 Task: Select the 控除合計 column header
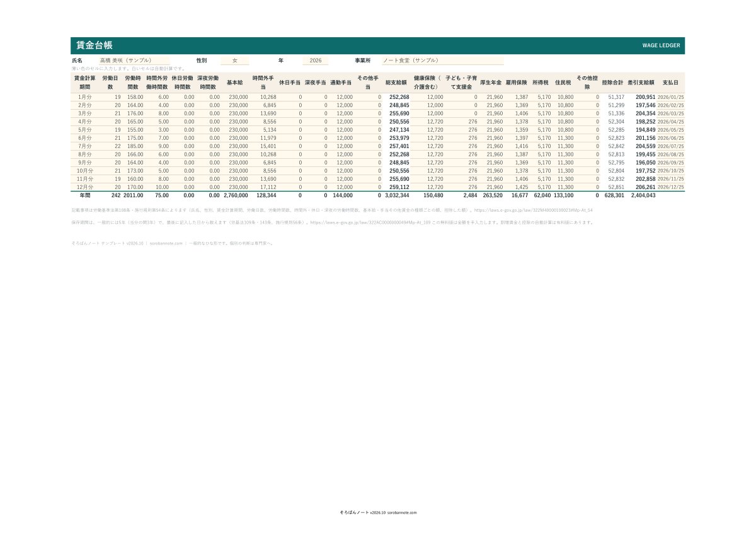click(x=612, y=82)
